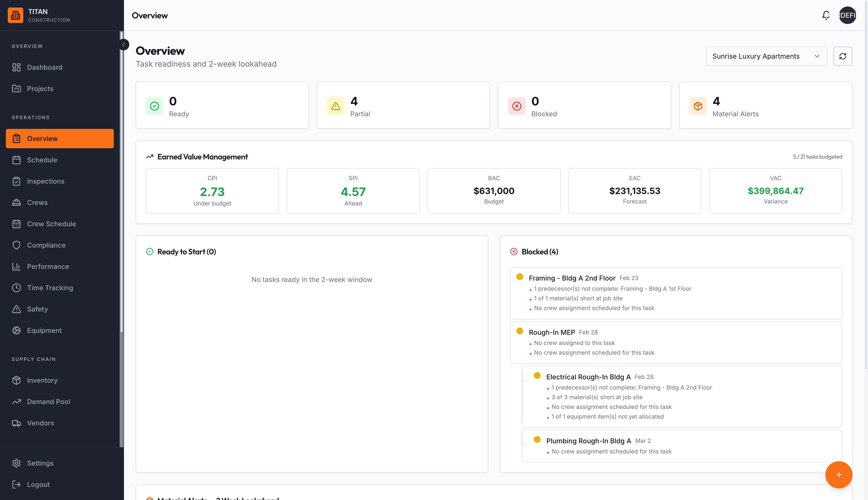
Task: Click the sidebar scrollbar
Action: pos(121,182)
